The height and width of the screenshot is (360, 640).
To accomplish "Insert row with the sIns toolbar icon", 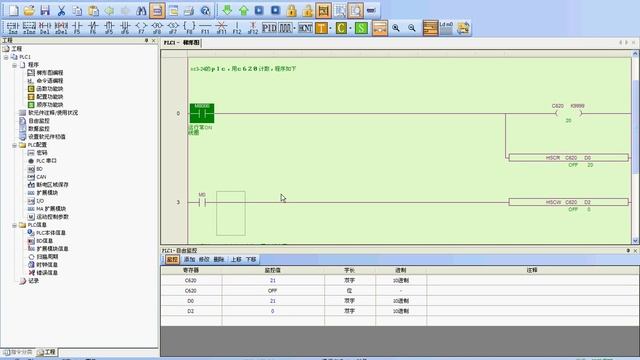I will (x=29, y=28).
